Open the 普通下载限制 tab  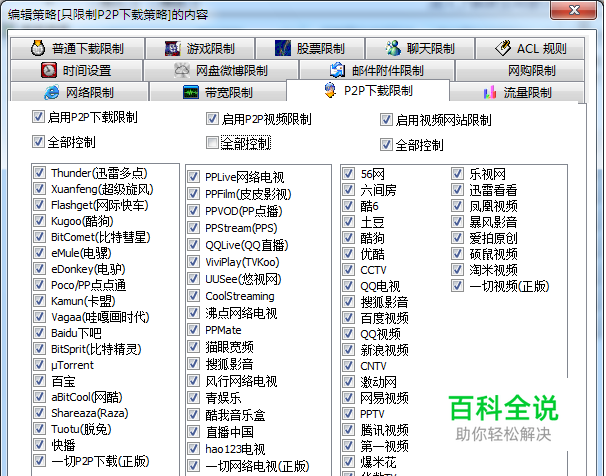(x=78, y=48)
